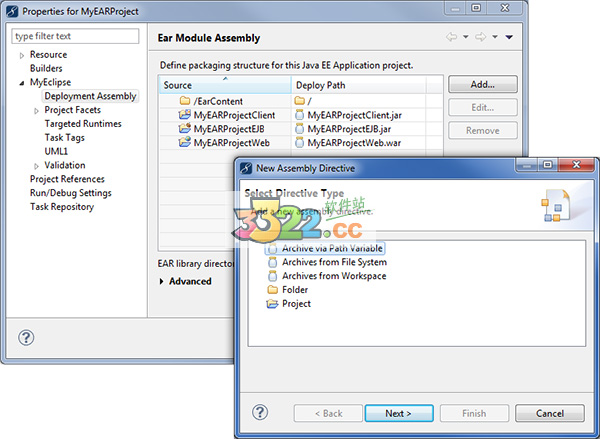Image resolution: width=600 pixels, height=439 pixels.
Task: Click the Folder directive icon
Action: (x=273, y=290)
